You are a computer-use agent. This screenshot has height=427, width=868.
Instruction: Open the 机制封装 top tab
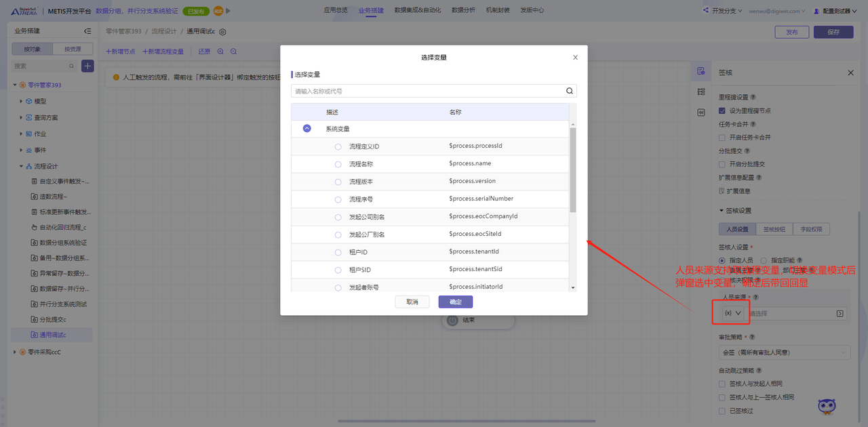pos(498,10)
